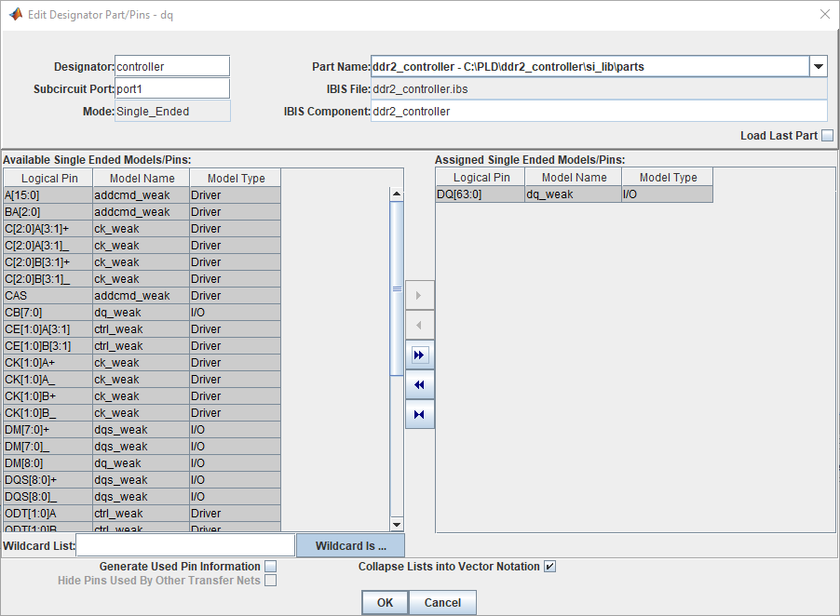Click the move-all-left double arrow button

coord(419,384)
